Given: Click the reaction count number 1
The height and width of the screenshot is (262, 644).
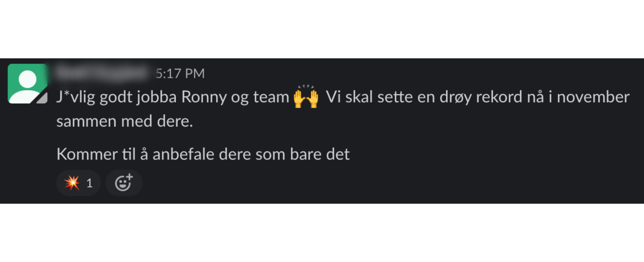Looking at the screenshot, I should click(89, 183).
